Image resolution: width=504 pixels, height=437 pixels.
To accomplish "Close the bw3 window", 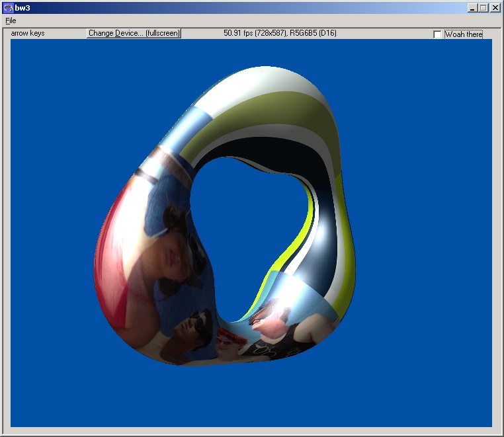I will (x=495, y=8).
